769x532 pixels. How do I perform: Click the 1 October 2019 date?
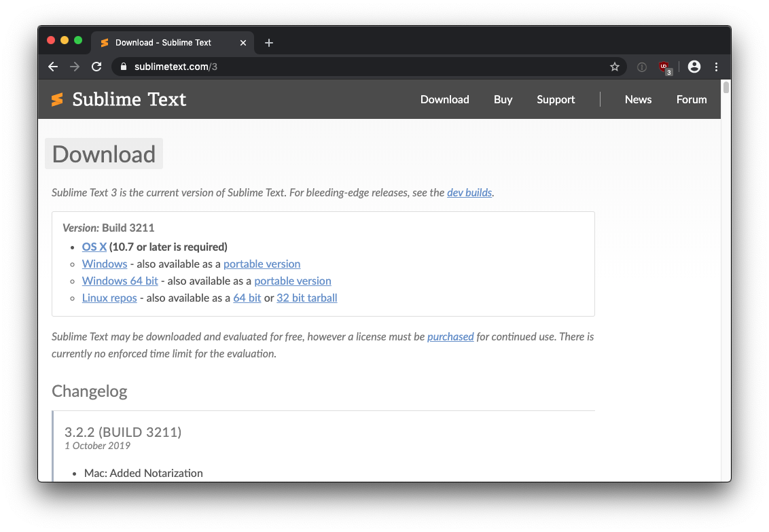[x=98, y=446]
